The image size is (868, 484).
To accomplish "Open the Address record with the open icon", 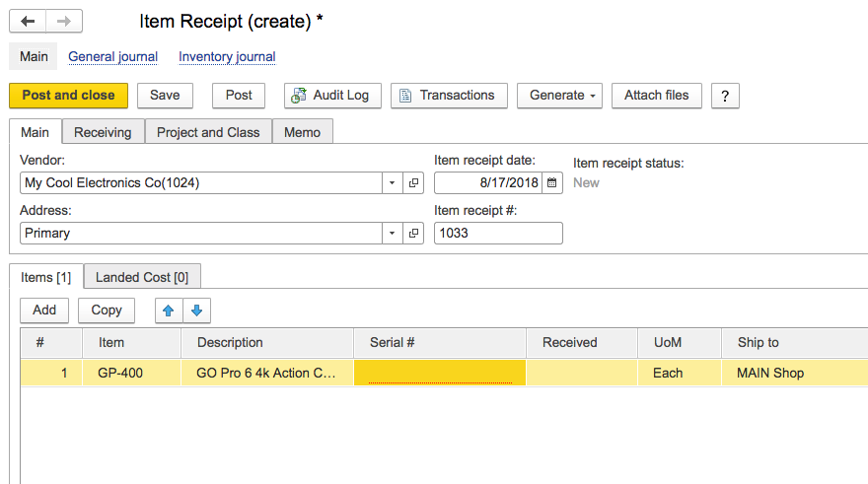I will (414, 234).
